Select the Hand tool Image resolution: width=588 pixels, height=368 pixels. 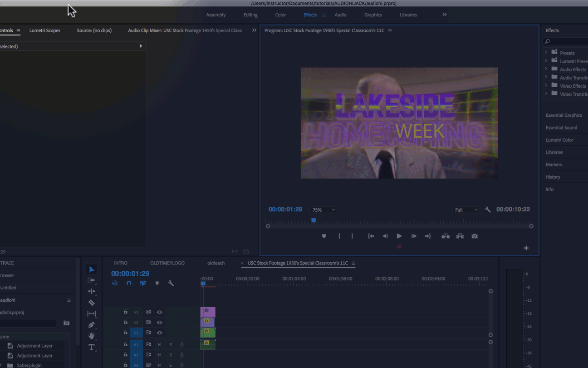[91, 336]
